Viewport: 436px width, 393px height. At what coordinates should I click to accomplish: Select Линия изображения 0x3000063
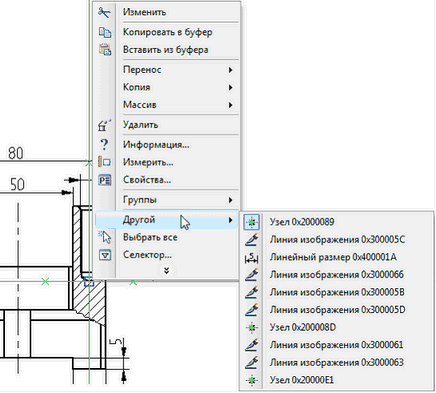(x=337, y=363)
